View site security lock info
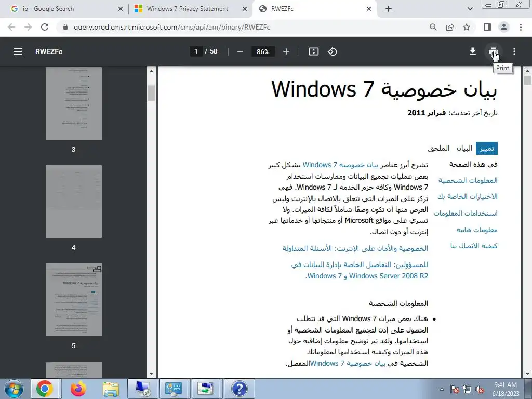The height and width of the screenshot is (399, 532). 65,27
